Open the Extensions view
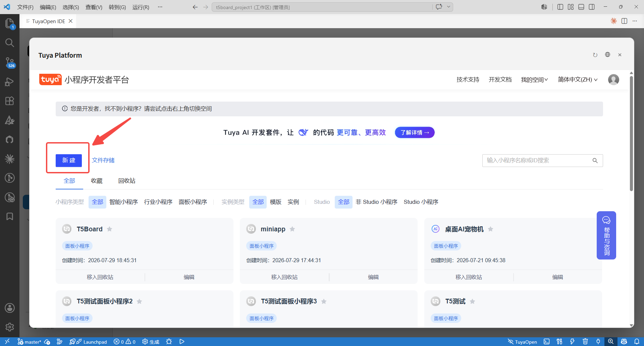 (x=9, y=101)
